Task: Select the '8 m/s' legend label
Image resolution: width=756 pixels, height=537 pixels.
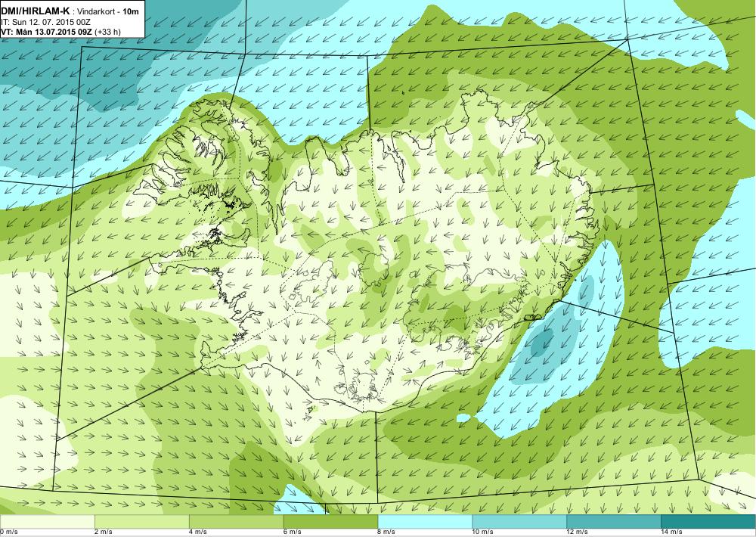Action: 387,532
